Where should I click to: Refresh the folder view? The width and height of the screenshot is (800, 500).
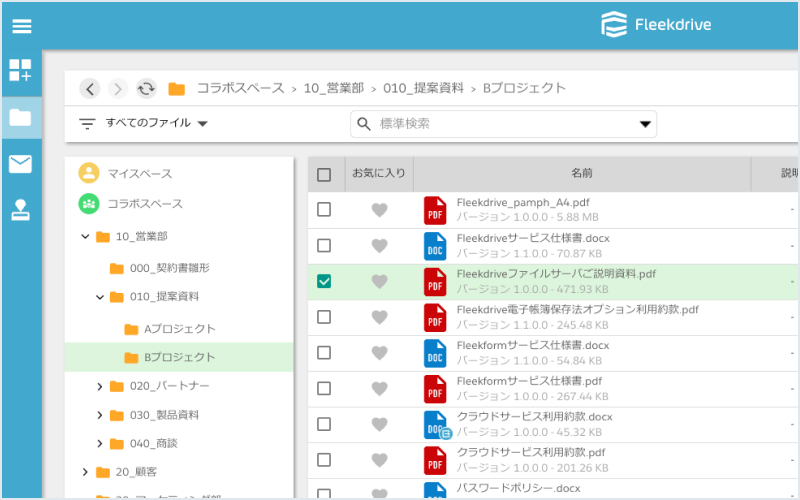[x=146, y=89]
